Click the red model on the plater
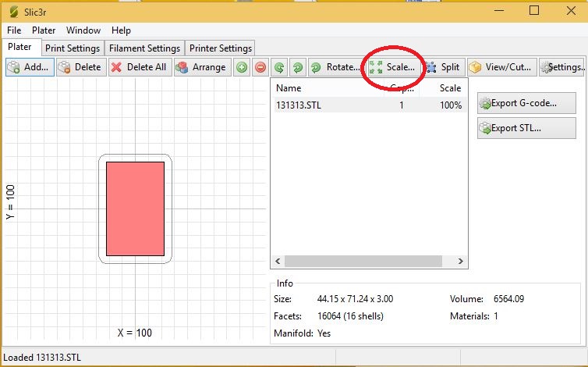588x367 pixels. pos(135,208)
